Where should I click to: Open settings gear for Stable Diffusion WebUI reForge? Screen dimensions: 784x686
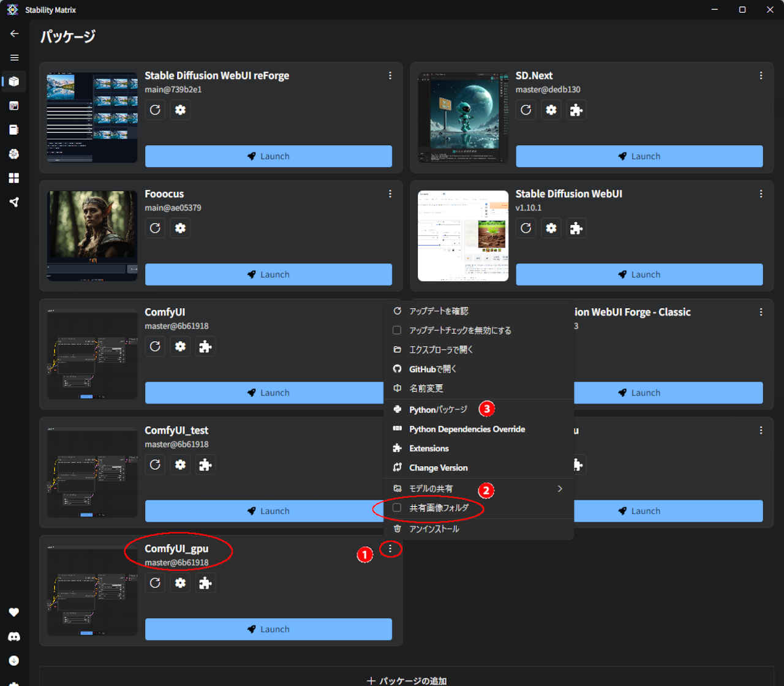180,110
